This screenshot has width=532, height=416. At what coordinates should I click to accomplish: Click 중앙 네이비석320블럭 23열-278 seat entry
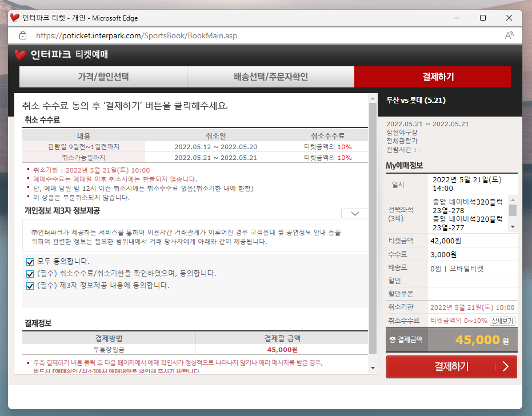click(x=467, y=206)
